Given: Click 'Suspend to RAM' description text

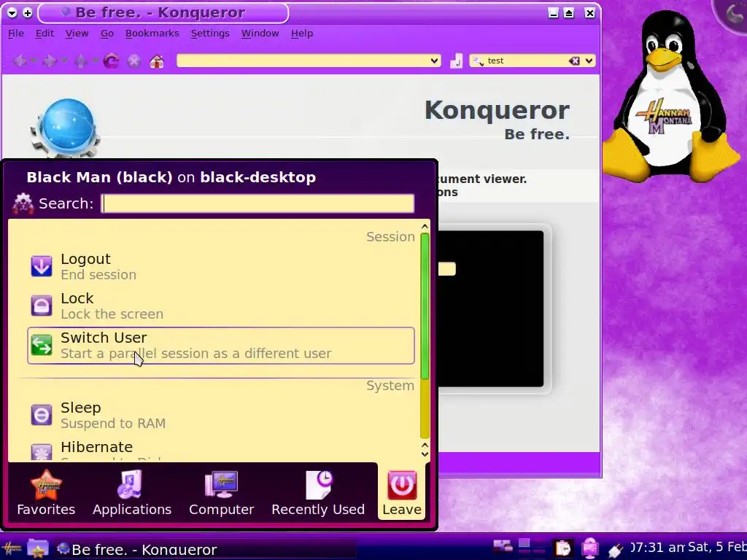Looking at the screenshot, I should [x=113, y=424].
